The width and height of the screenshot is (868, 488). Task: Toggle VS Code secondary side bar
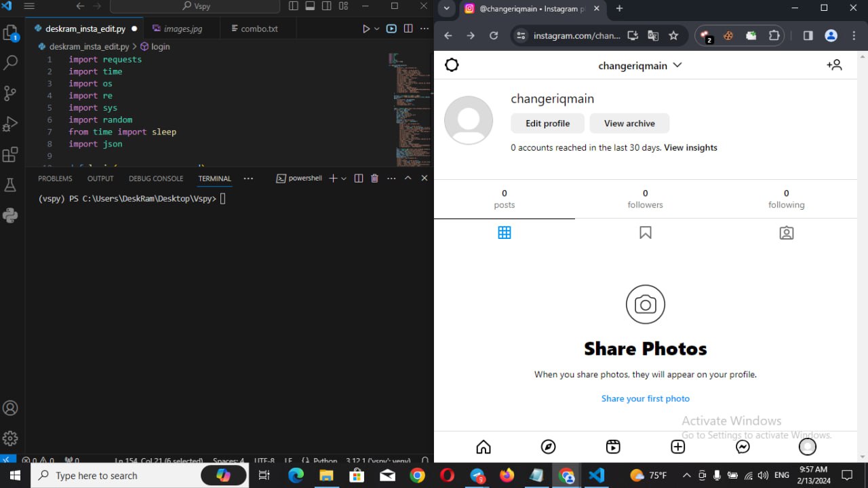coord(327,6)
